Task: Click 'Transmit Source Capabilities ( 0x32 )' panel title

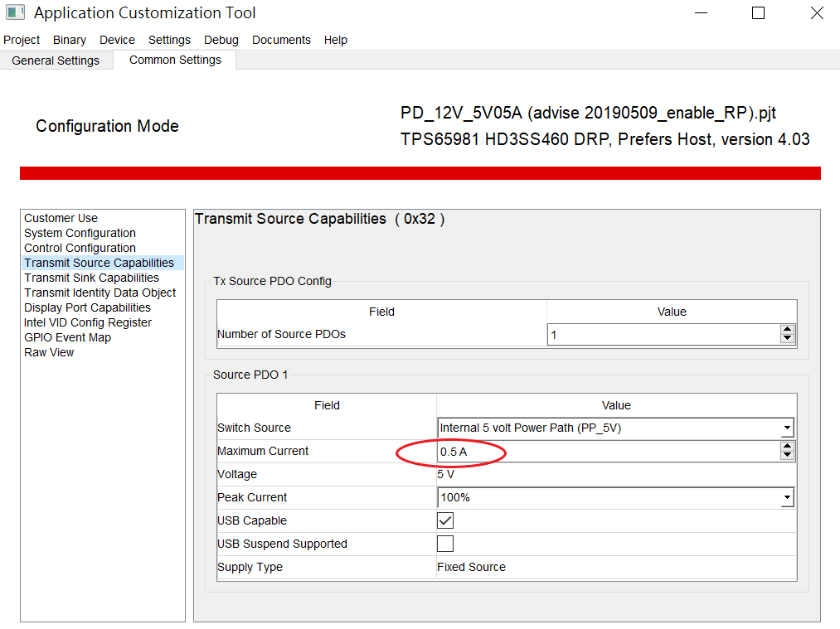Action: click(x=320, y=219)
